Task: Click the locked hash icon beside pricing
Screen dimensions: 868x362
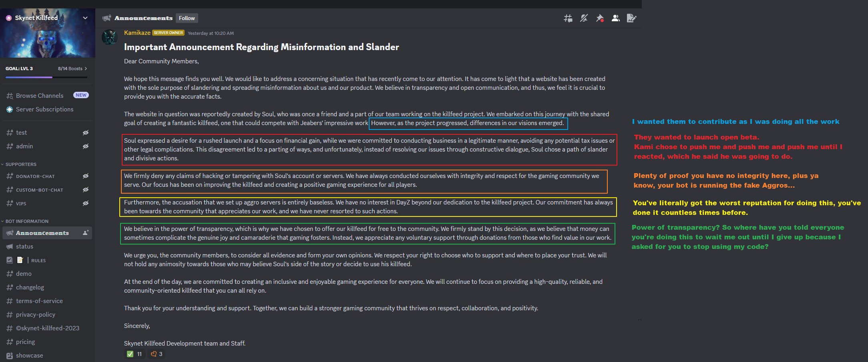Action: (x=10, y=342)
